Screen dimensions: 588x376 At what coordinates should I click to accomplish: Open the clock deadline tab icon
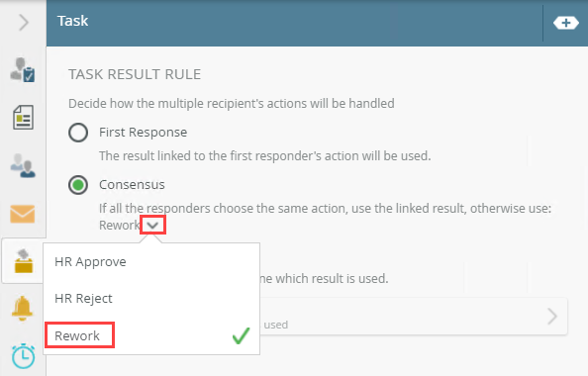pos(23,356)
